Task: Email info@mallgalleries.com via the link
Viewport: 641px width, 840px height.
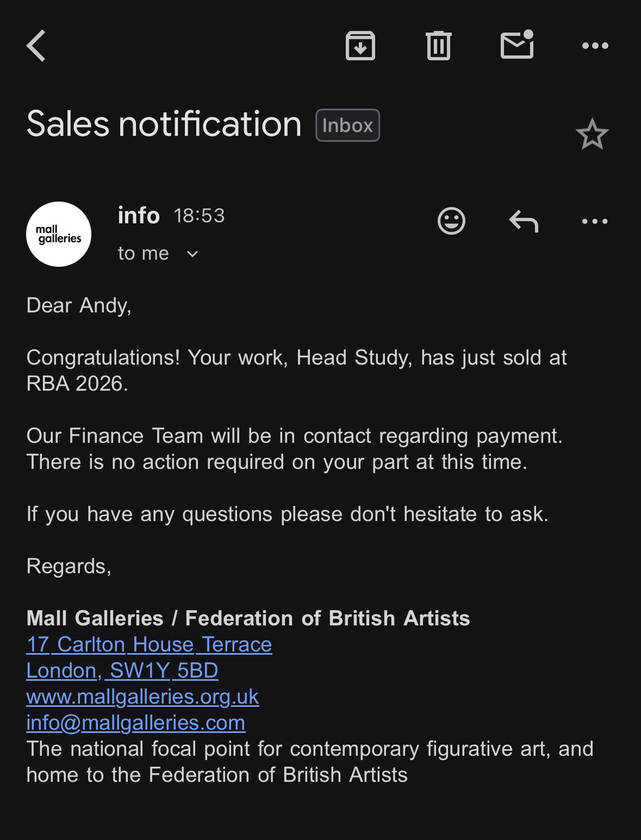Action: point(135,723)
